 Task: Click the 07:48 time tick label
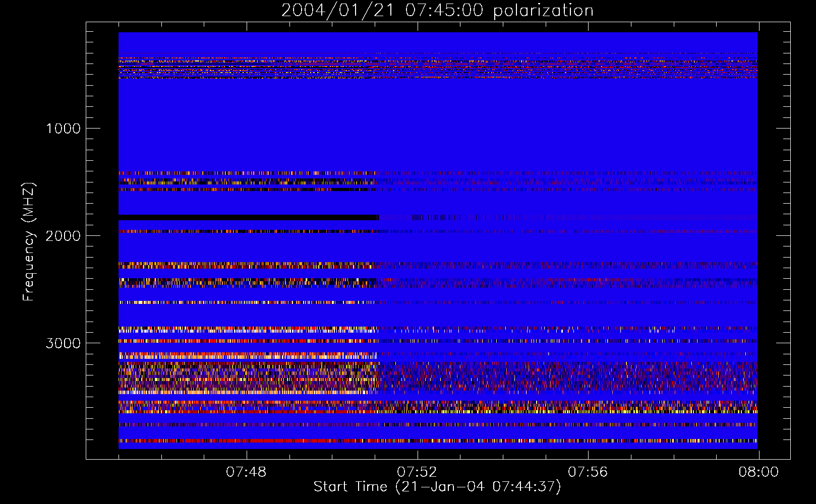point(246,472)
